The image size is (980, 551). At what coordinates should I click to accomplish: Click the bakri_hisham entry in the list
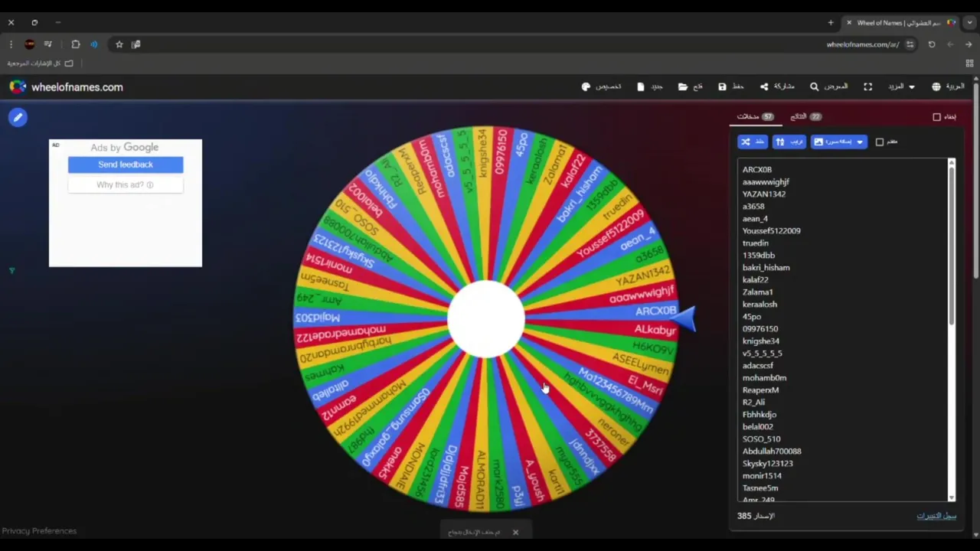(x=766, y=268)
